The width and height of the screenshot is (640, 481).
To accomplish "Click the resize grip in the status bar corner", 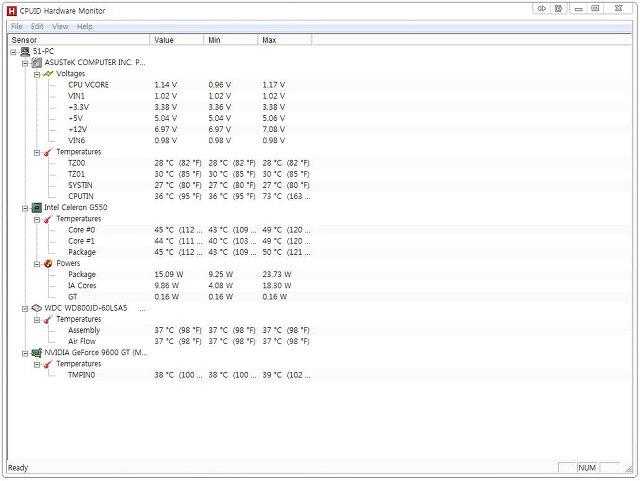I will point(629,469).
